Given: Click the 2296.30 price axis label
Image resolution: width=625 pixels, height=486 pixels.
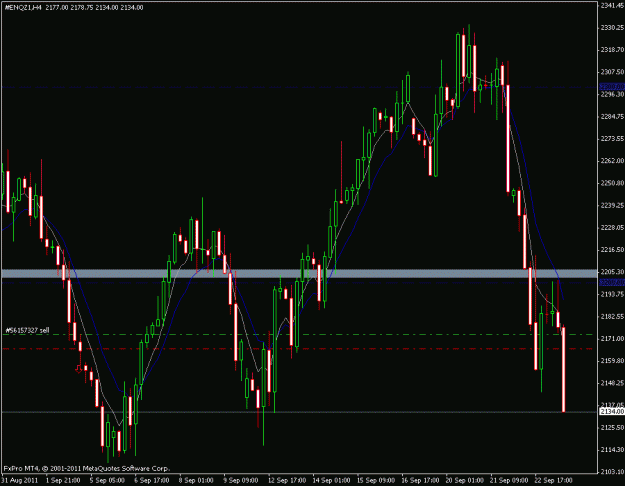Looking at the screenshot, I should [x=612, y=94].
